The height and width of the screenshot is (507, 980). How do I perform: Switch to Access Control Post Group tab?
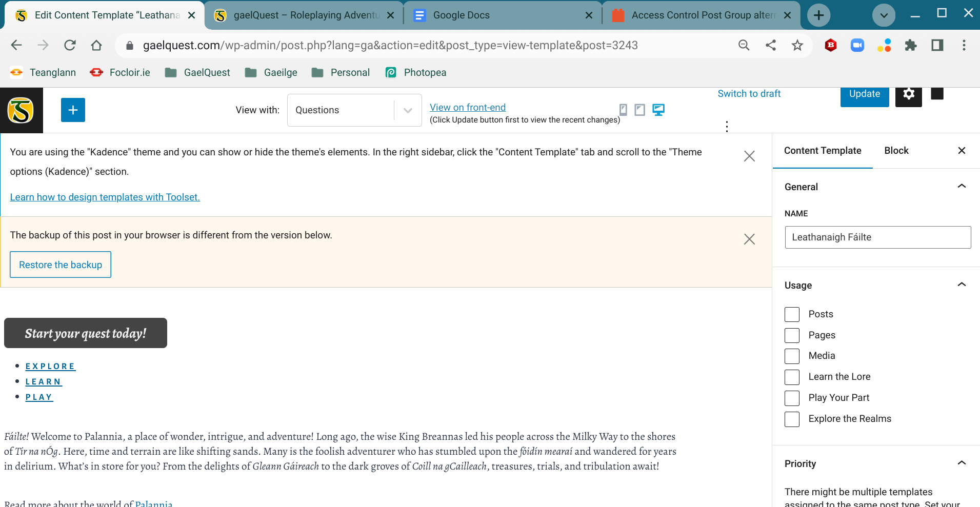click(x=702, y=15)
